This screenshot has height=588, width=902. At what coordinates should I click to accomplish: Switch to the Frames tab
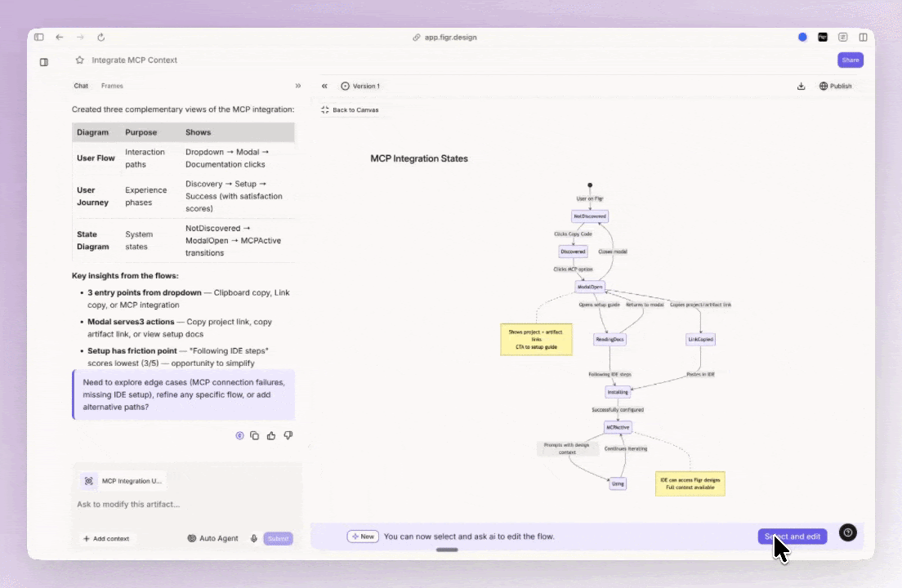click(112, 86)
